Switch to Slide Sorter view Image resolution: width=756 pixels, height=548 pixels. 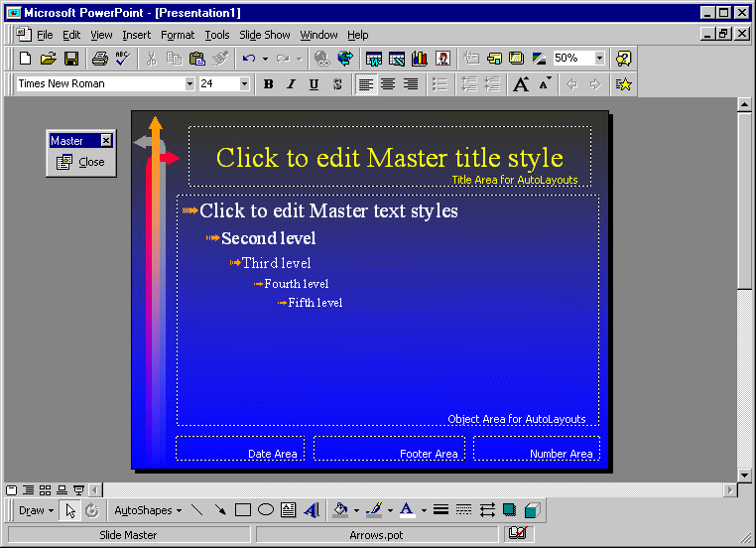click(x=45, y=490)
